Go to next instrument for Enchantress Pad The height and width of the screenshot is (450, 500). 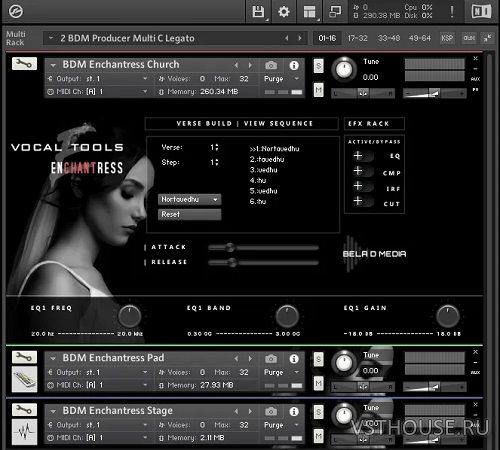tap(250, 358)
